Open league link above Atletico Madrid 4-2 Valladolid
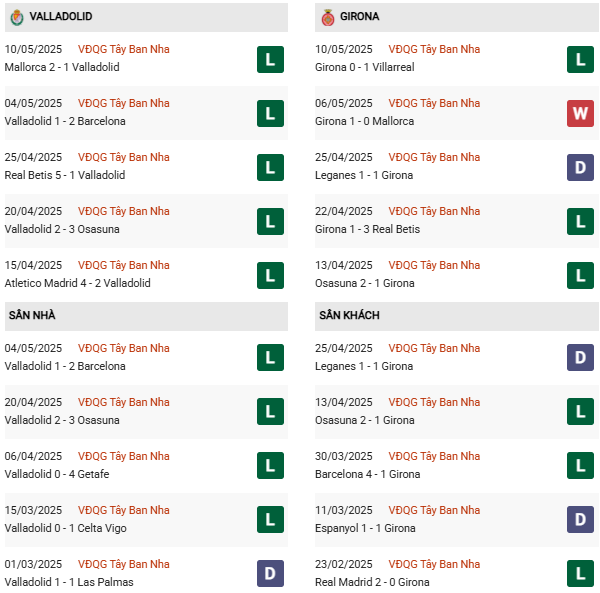 (x=124, y=265)
